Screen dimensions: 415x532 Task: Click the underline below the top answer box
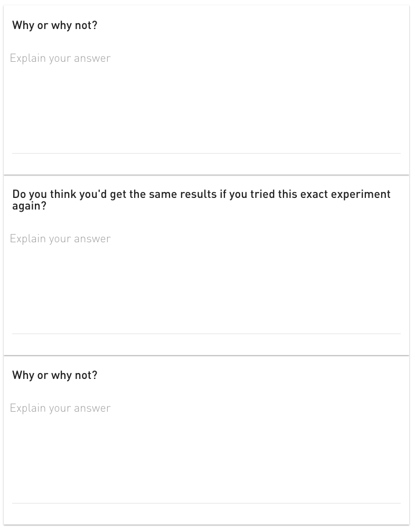tap(206, 154)
